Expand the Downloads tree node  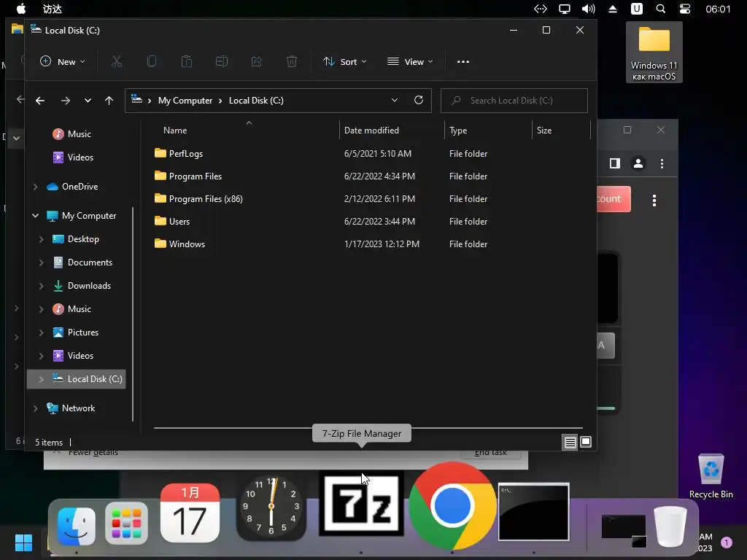(41, 286)
